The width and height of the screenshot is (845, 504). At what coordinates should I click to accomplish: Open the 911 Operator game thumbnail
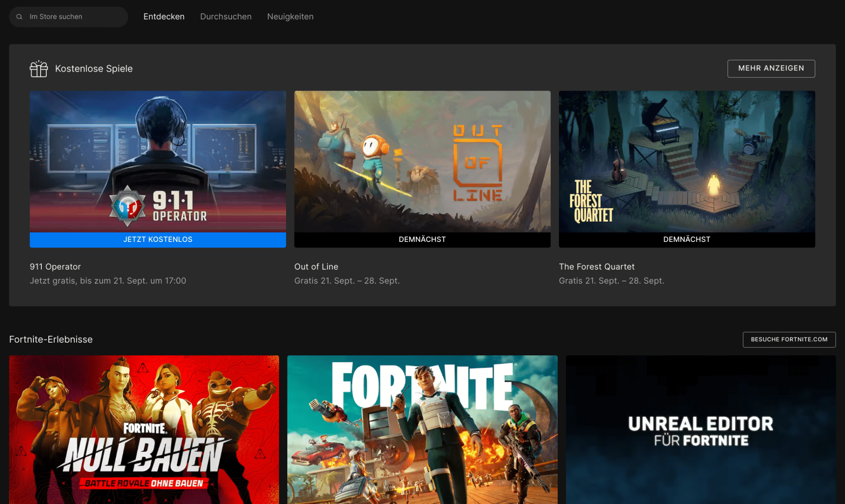[158, 161]
